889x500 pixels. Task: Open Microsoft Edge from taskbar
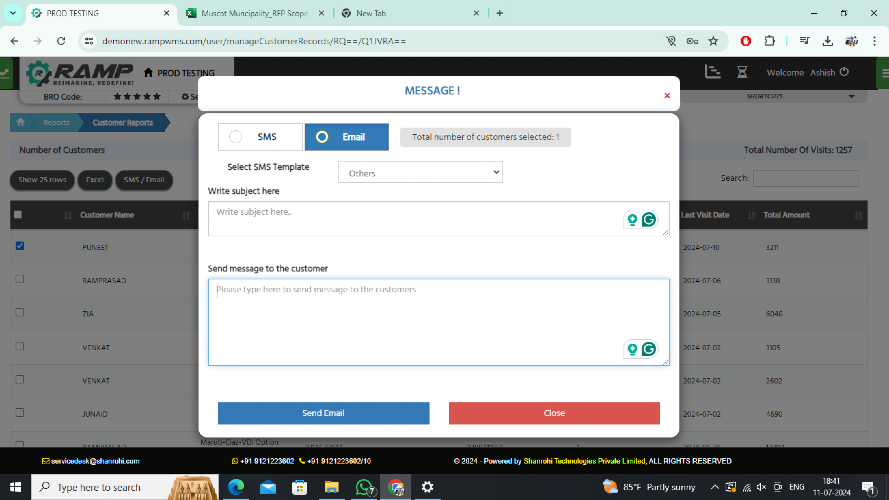tap(236, 487)
